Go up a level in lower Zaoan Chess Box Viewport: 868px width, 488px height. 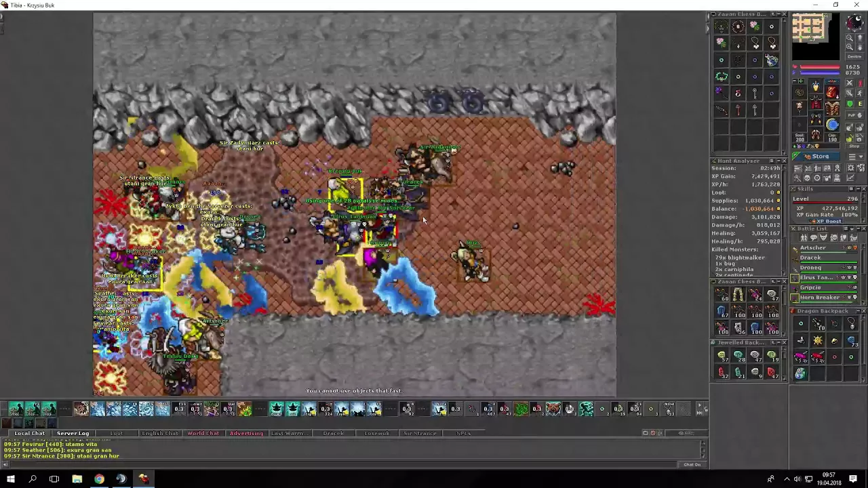tap(773, 281)
